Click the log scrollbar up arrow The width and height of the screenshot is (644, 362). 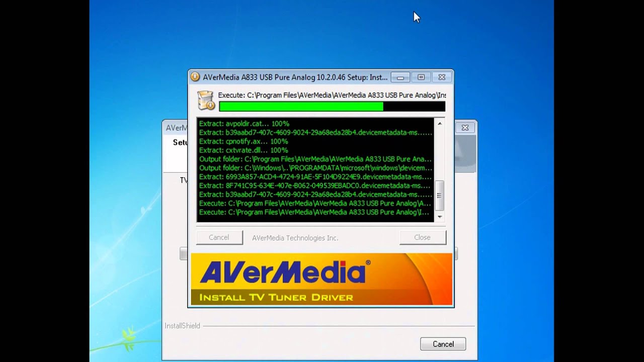point(439,123)
